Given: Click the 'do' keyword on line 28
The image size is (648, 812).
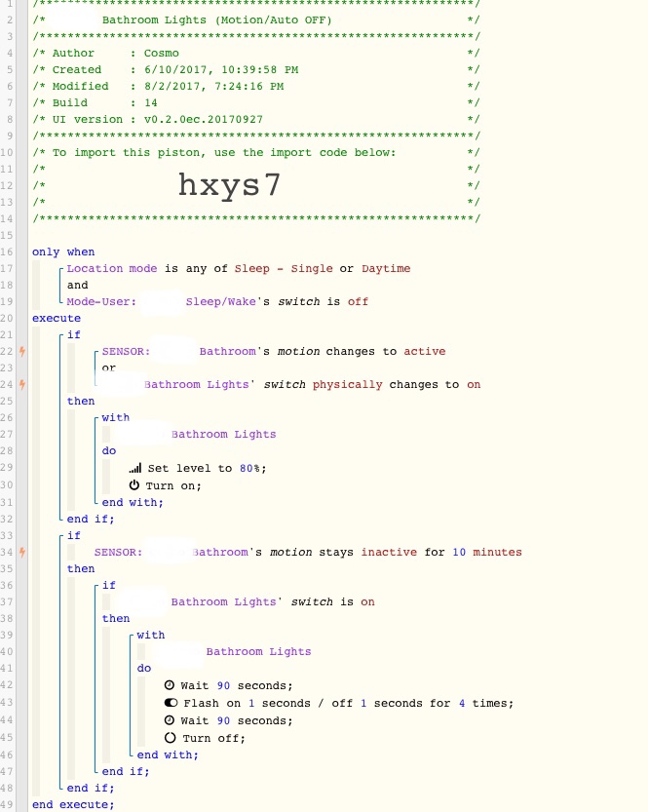Looking at the screenshot, I should point(109,450).
